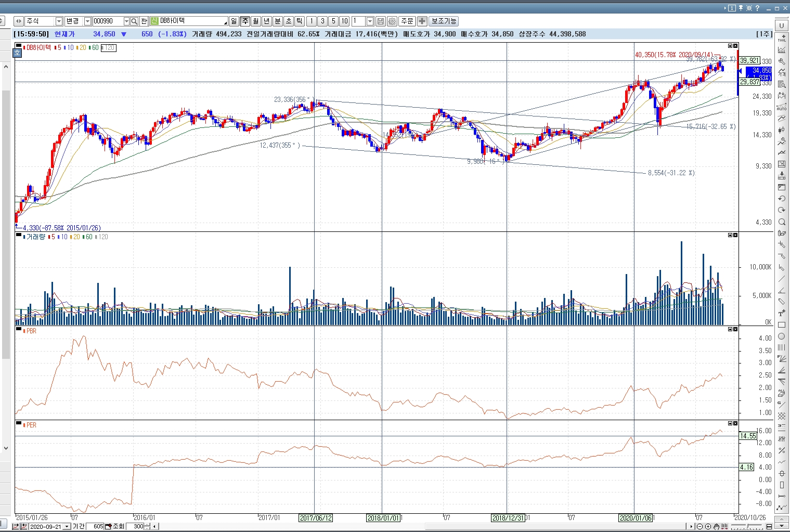
Task: Click the wrench settings icon in right toolbar
Action: coord(782,61)
